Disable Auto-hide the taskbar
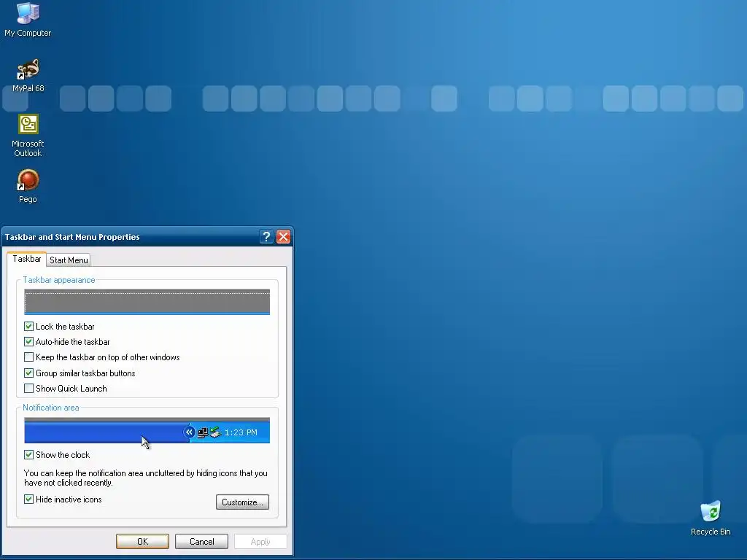The image size is (747, 560). click(x=28, y=341)
